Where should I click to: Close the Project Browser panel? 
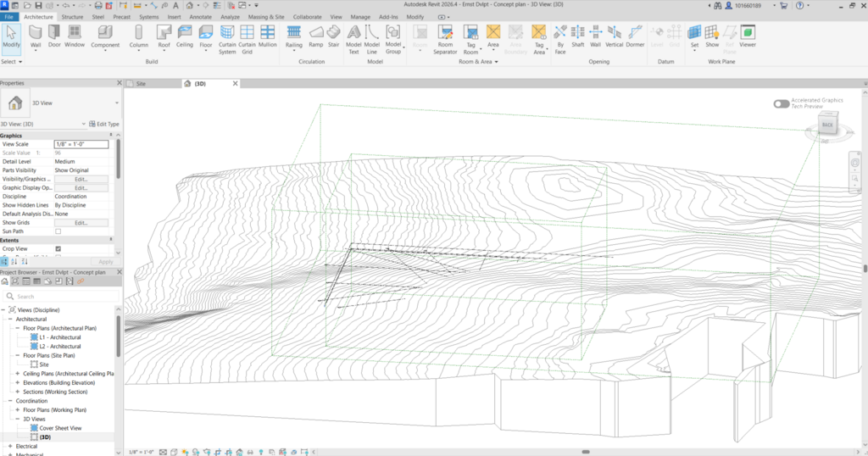[119, 272]
